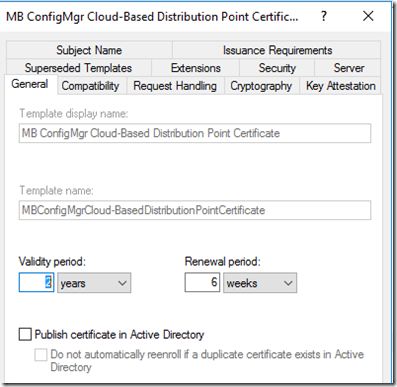This screenshot has height=387, width=397.
Task: Close the certificate template properties dialog
Action: 368,16
